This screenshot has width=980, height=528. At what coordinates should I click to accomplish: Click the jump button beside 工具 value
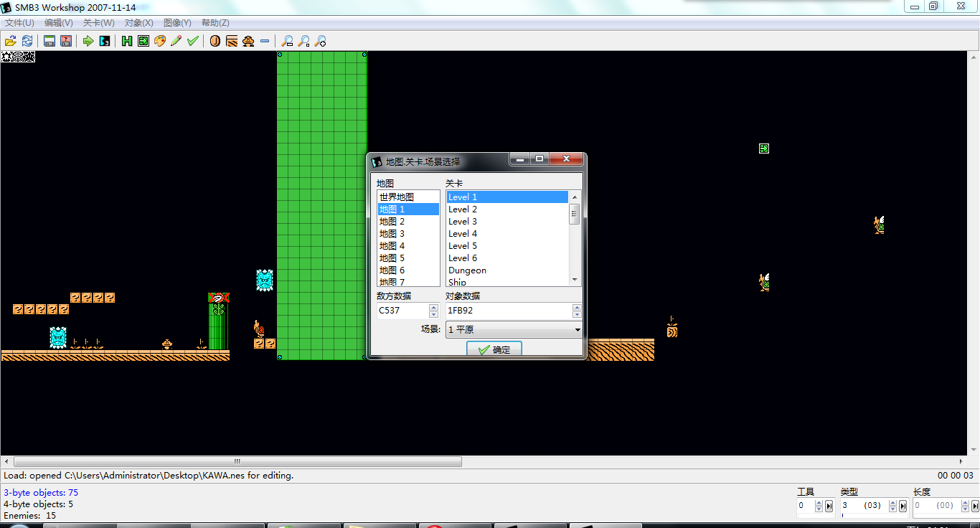coord(829,506)
